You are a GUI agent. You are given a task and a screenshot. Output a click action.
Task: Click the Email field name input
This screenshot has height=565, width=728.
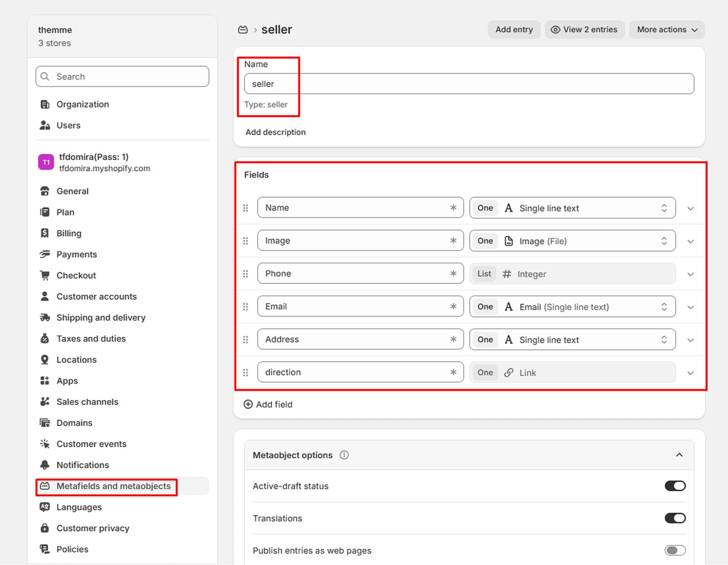coord(360,306)
